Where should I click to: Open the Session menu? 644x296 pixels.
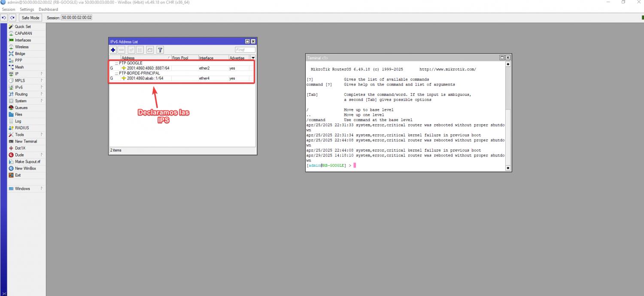coord(8,9)
